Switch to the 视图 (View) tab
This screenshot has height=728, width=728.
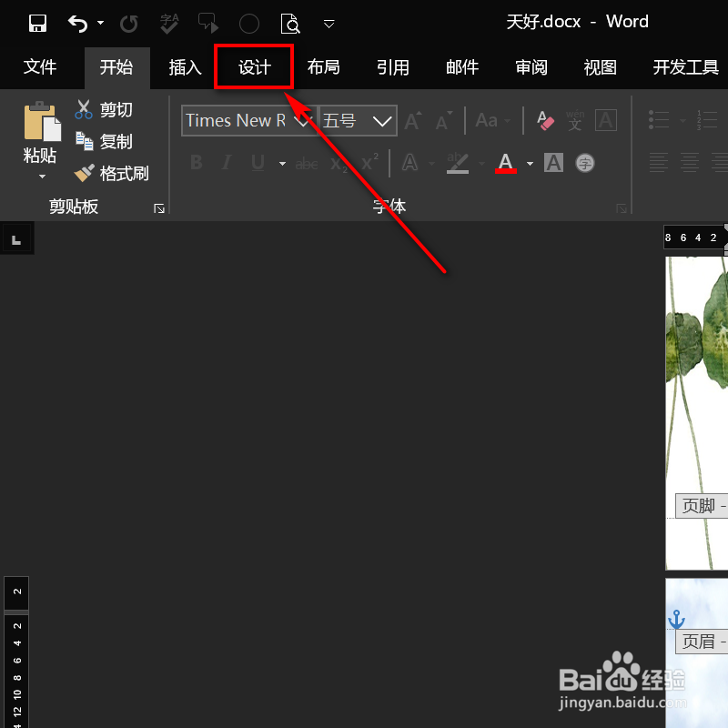(x=601, y=66)
